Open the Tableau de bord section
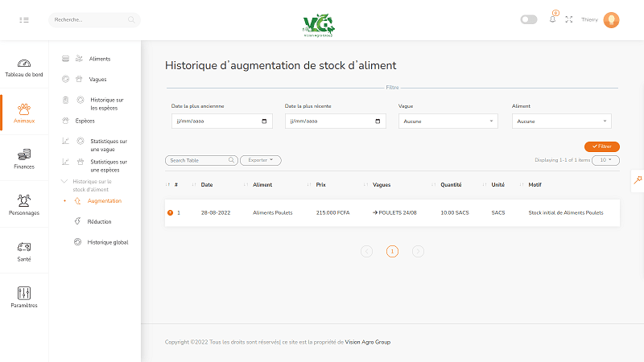Image resolution: width=644 pixels, height=362 pixels. point(24,68)
